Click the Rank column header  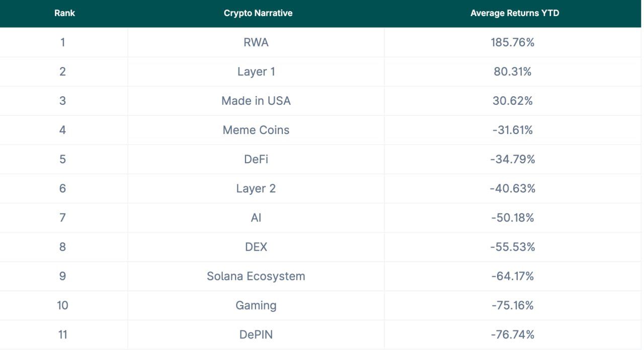pyautogui.click(x=64, y=14)
